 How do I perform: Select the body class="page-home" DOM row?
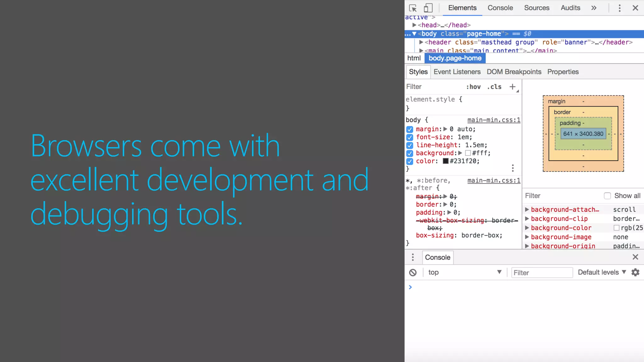tap(524, 34)
